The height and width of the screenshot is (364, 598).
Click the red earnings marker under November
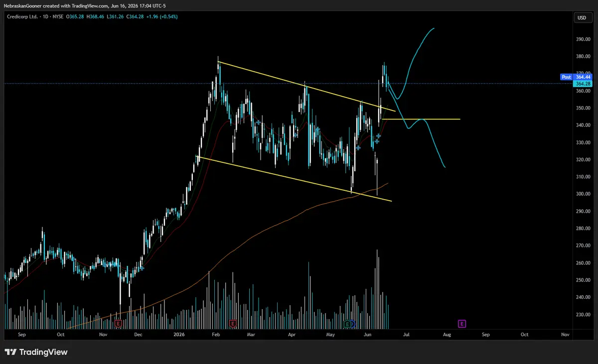[118, 324]
